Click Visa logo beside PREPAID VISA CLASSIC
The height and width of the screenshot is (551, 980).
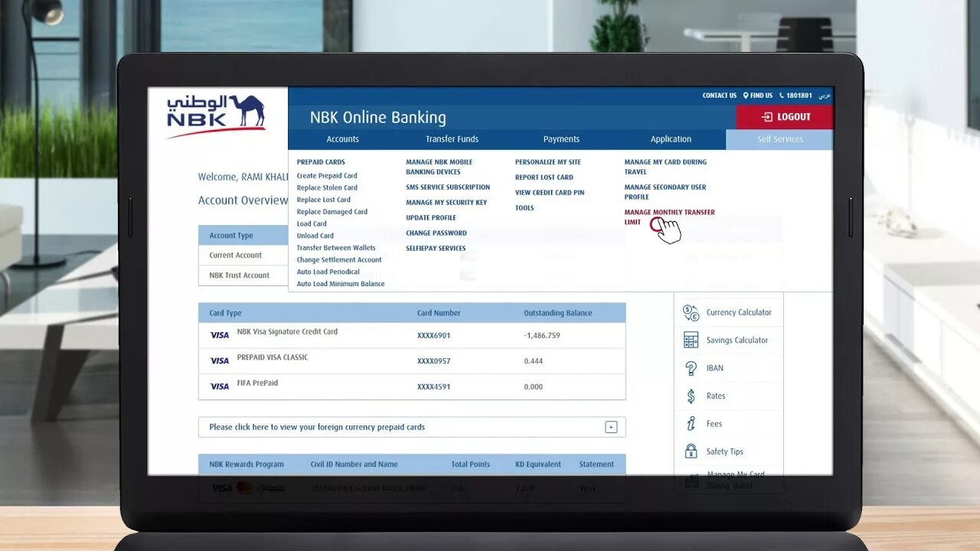pyautogui.click(x=220, y=360)
